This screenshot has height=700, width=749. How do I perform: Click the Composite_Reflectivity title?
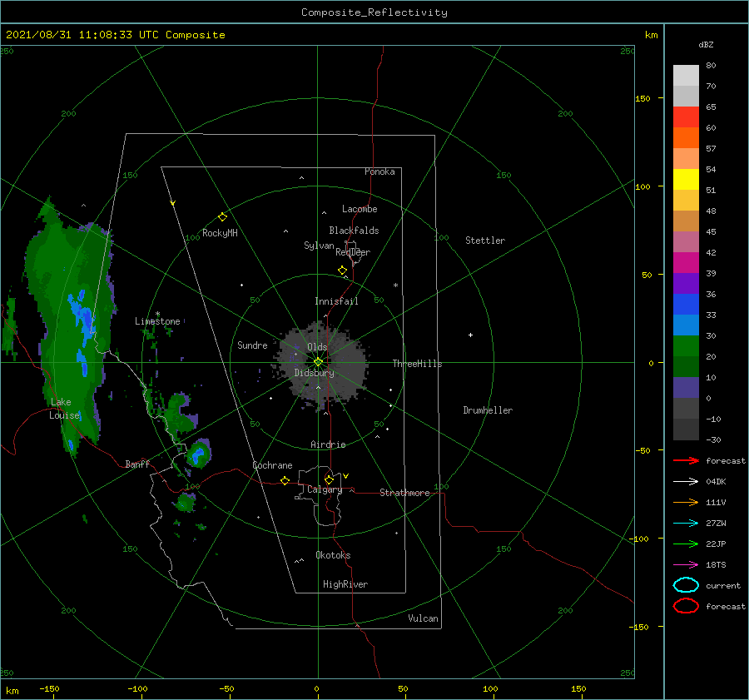(374, 12)
